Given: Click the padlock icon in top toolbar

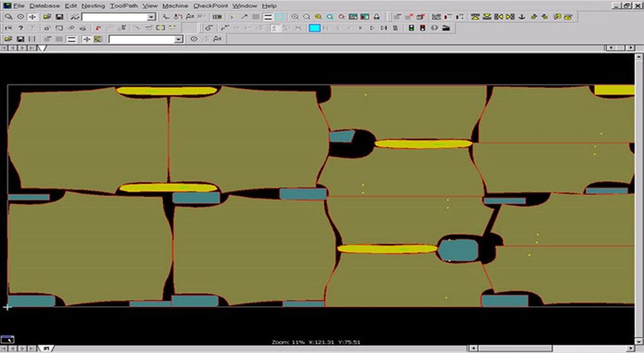Looking at the screenshot, I should pyautogui.click(x=377, y=17).
